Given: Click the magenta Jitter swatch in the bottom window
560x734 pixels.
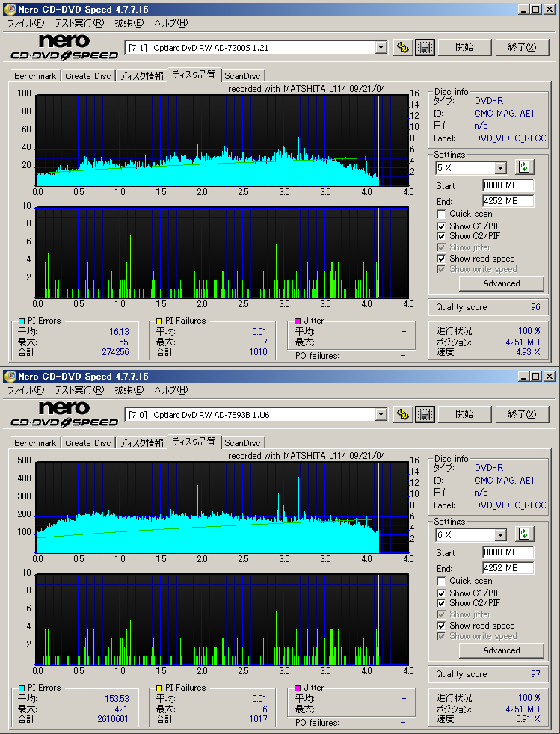Looking at the screenshot, I should click(x=298, y=688).
